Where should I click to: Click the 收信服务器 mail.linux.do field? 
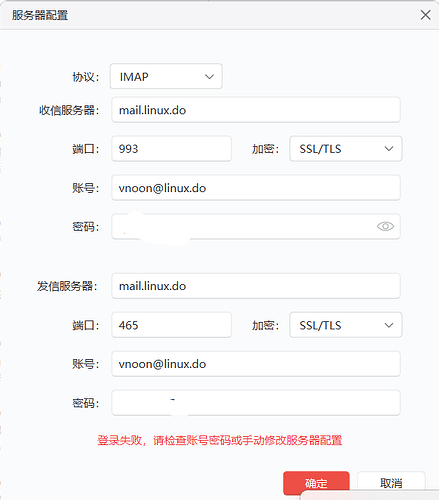(x=256, y=110)
